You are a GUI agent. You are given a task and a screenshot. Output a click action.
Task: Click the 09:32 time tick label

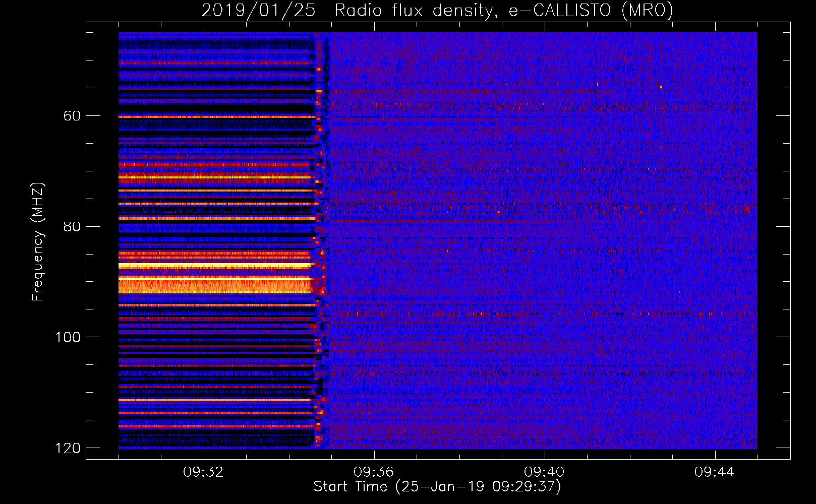[203, 472]
